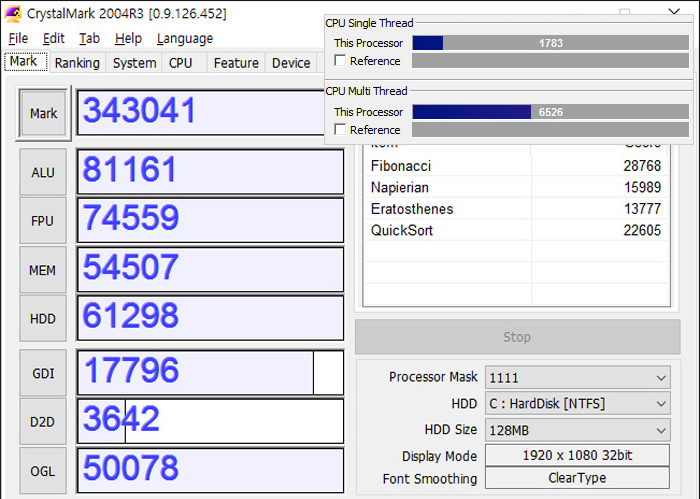This screenshot has height=499, width=700.
Task: Select the Napierian row in results list
Action: [x=516, y=187]
